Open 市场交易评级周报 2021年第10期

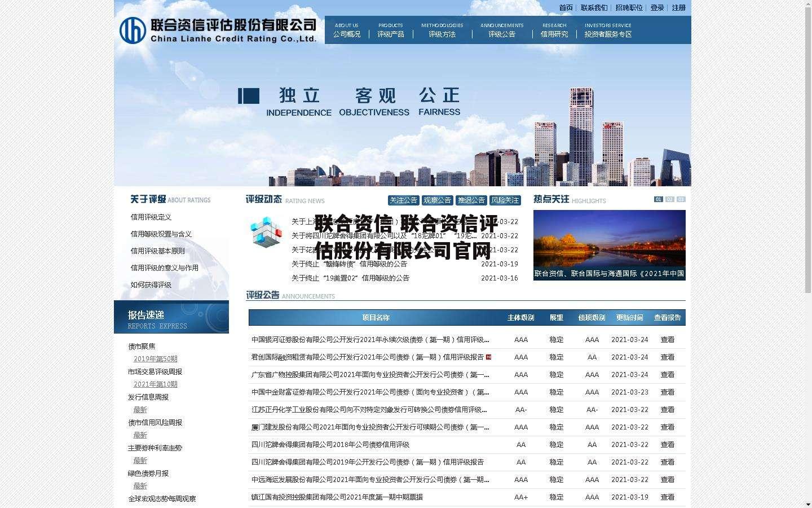coord(156,384)
